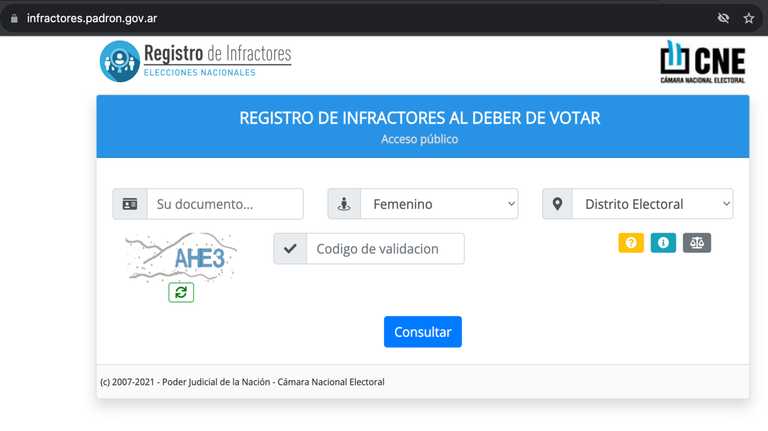Image resolution: width=768 pixels, height=431 pixels.
Task: Click the location pin icon beside Distrito Electoral
Action: point(557,204)
